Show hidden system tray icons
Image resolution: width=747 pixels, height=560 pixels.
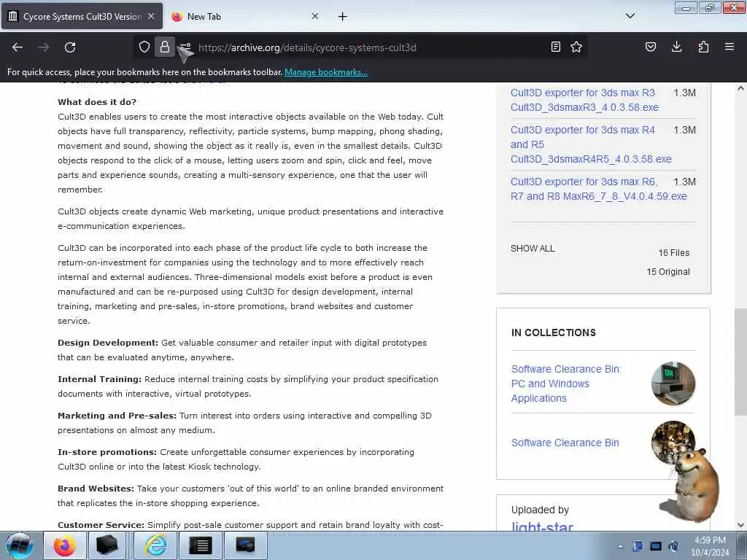620,547
